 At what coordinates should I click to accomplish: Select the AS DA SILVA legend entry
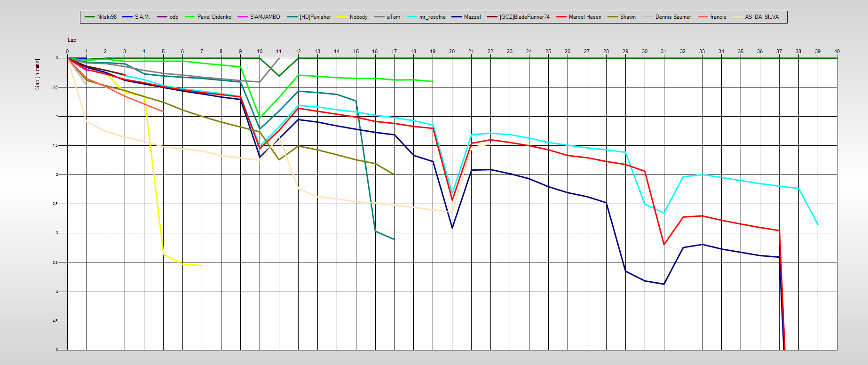[x=762, y=17]
